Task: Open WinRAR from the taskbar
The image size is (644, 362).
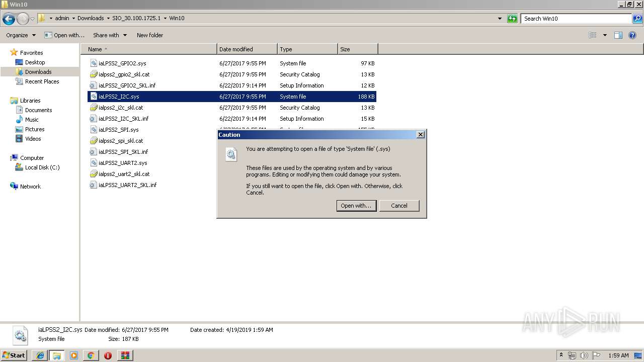Action: click(x=125, y=355)
